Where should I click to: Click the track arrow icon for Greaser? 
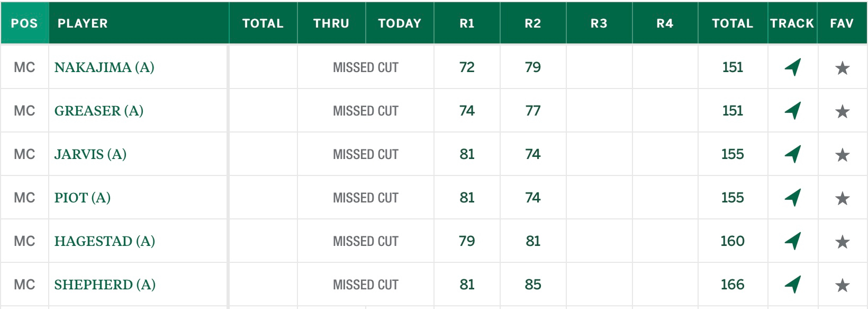792,111
